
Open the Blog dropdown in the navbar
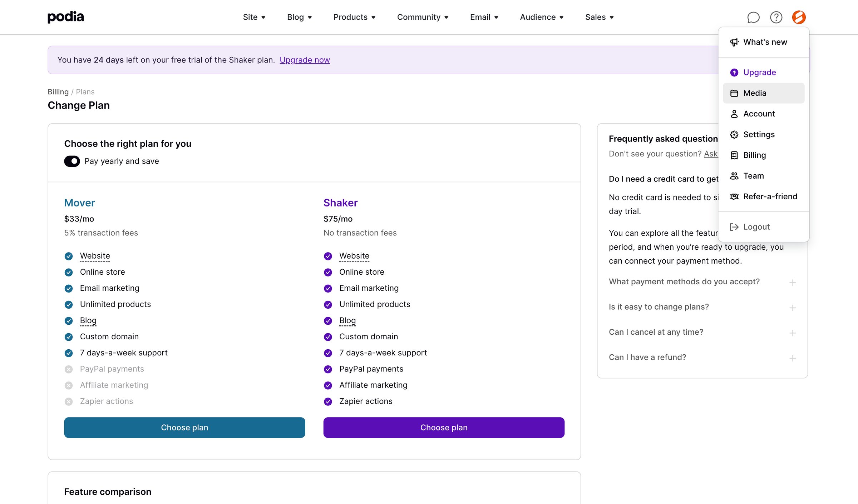pyautogui.click(x=299, y=17)
